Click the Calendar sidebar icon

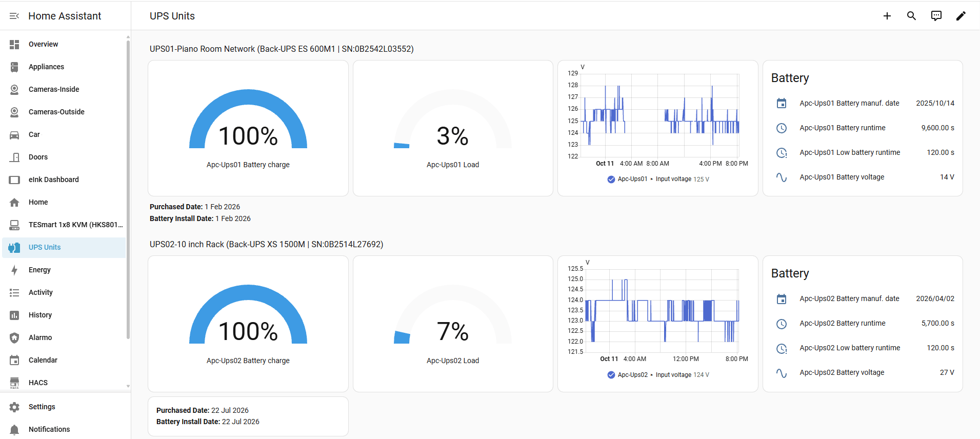pos(14,361)
